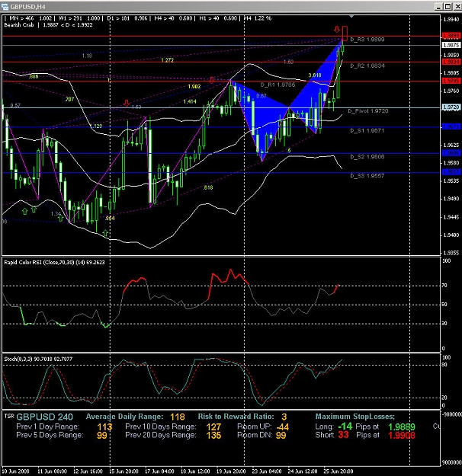
Task: Click the Prev 1 Day Range value 113
Action: pos(104,426)
